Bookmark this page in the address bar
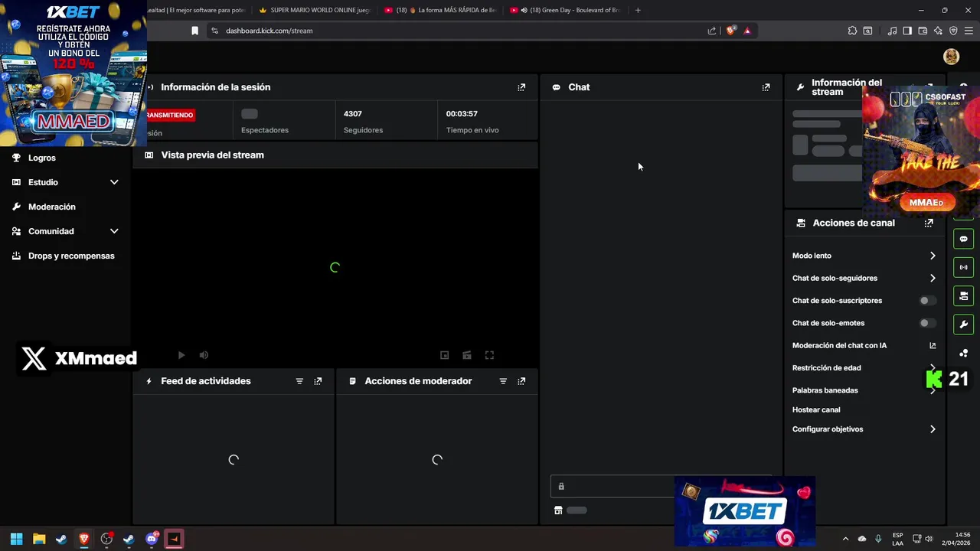The height and width of the screenshot is (551, 980). point(194,31)
